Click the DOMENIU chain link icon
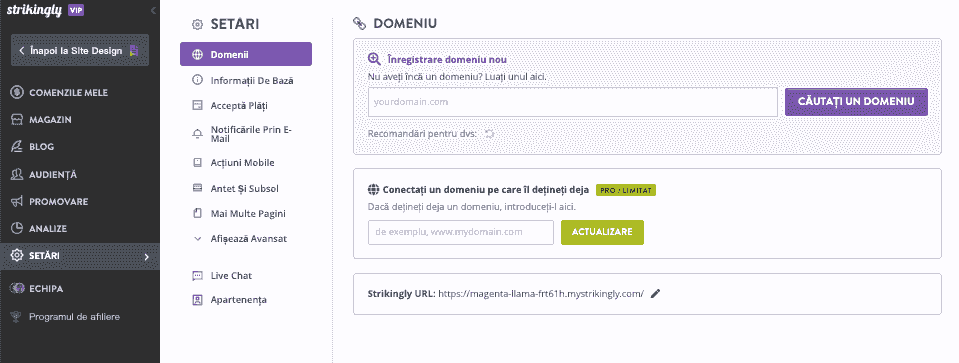This screenshot has height=363, width=959. (360, 24)
